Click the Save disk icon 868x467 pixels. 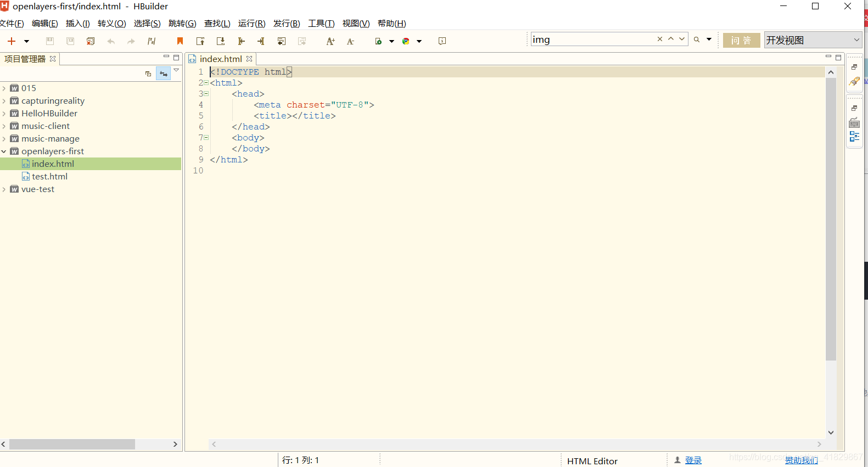pos(50,41)
